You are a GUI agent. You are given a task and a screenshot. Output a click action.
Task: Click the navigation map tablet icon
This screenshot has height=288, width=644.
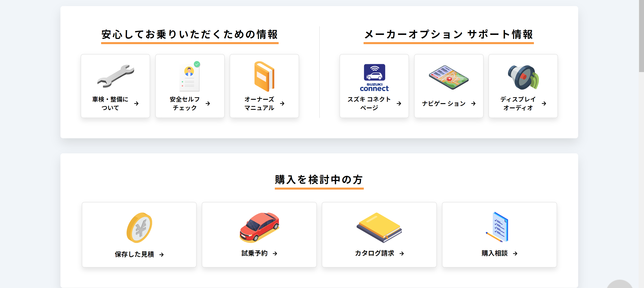[x=449, y=77]
